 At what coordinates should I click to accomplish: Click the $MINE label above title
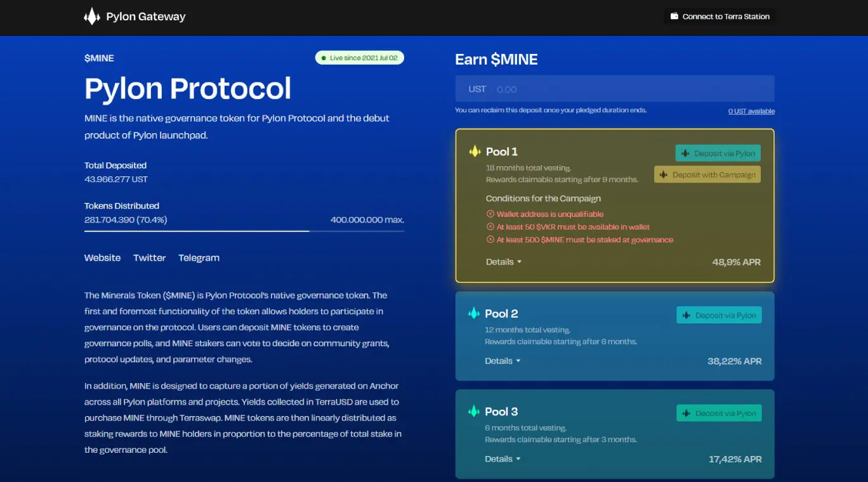point(99,58)
